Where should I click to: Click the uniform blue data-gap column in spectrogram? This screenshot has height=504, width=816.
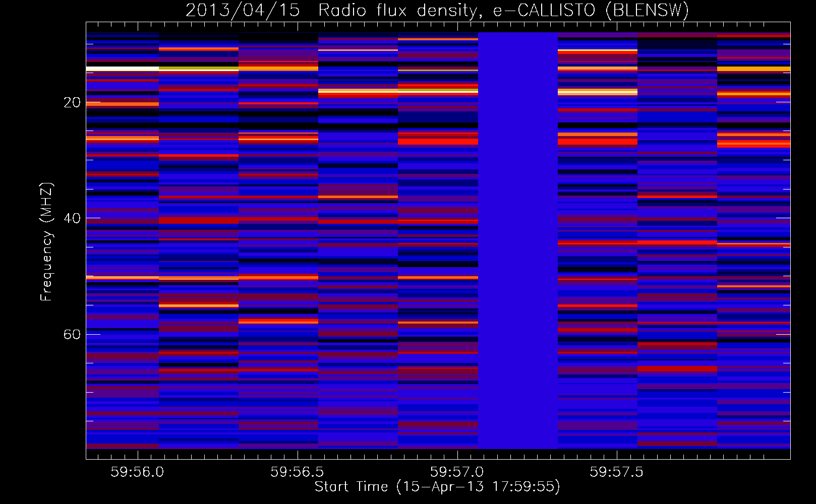[518, 240]
